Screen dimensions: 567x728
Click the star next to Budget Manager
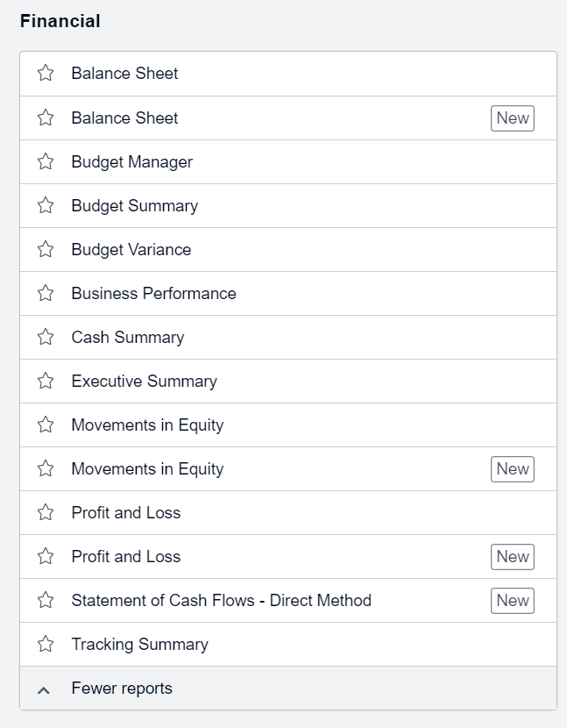[45, 161]
